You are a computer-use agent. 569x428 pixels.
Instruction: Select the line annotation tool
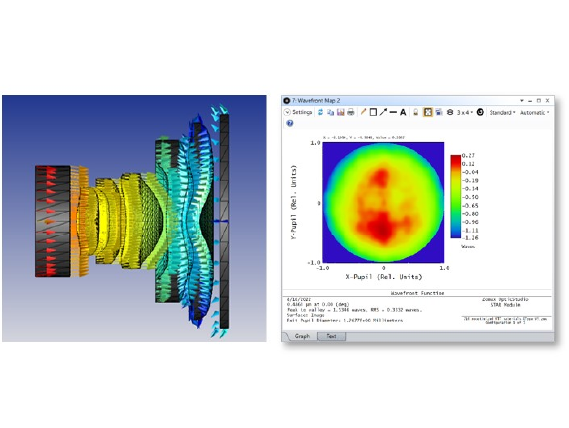point(393,112)
